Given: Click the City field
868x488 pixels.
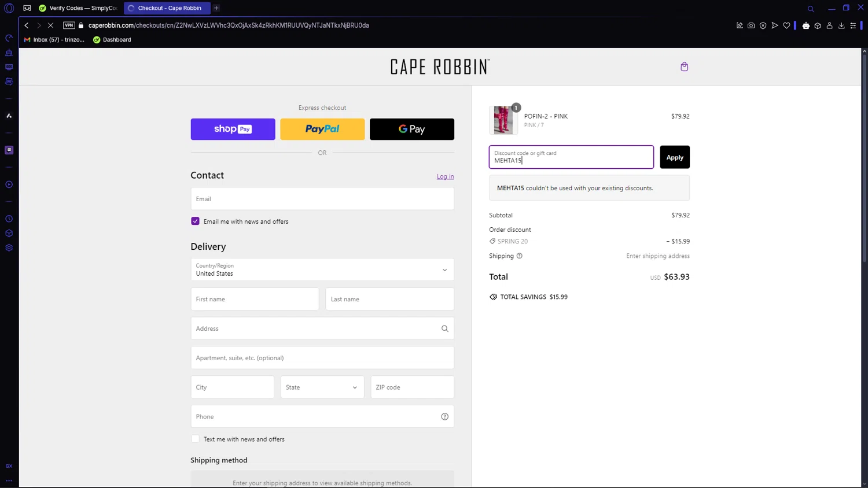Looking at the screenshot, I should click(x=232, y=387).
